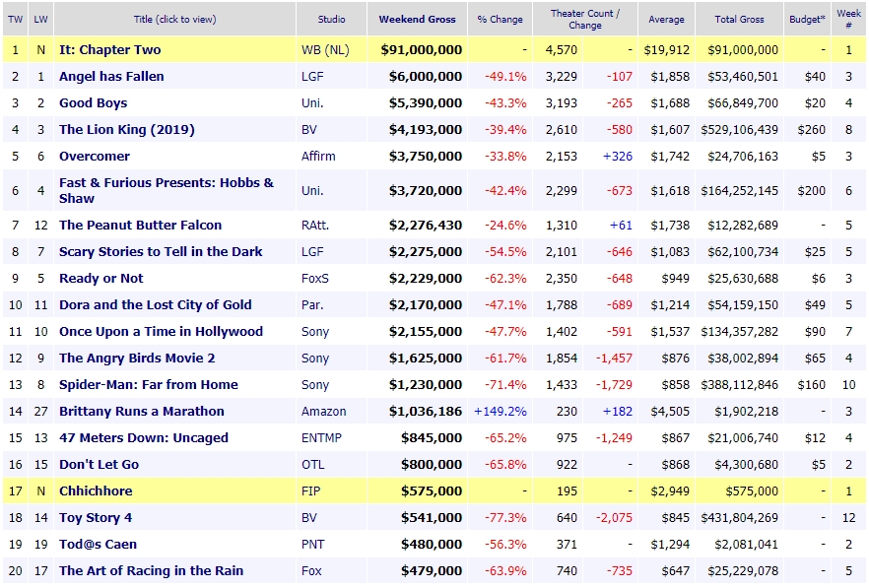Open Dora and the Lost City of Gold
869x588 pixels.
point(156,304)
